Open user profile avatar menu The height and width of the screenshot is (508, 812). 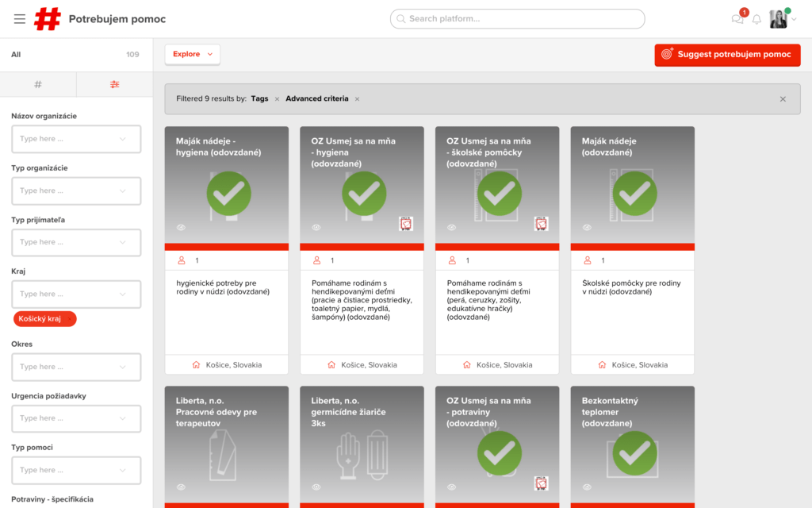click(780, 20)
